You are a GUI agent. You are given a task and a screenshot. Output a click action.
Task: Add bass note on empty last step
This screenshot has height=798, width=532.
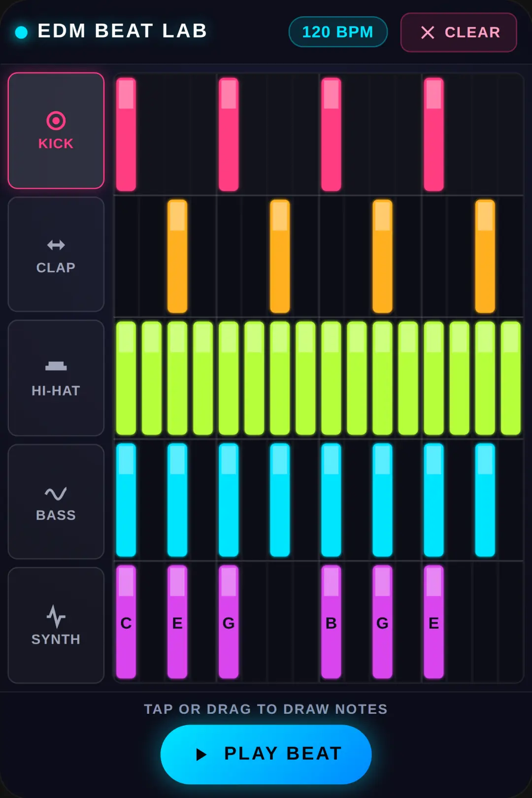click(x=510, y=500)
